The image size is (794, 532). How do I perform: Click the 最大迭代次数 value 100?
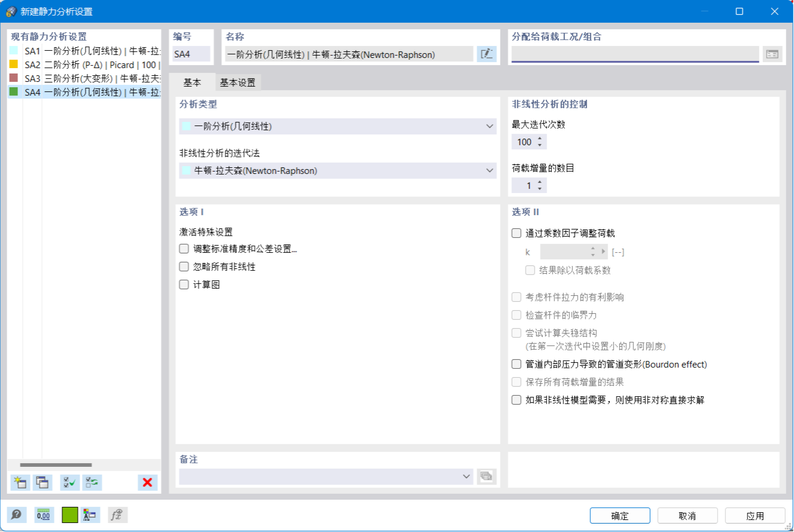(x=524, y=142)
